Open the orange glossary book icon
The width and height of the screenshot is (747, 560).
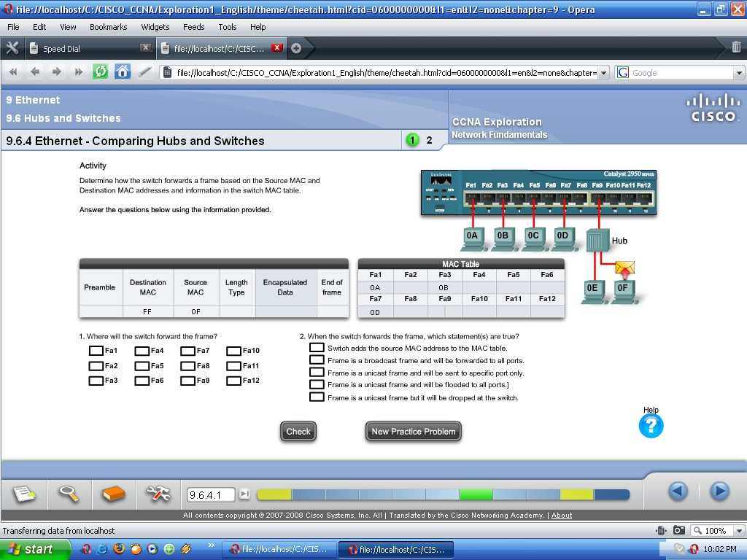113,494
